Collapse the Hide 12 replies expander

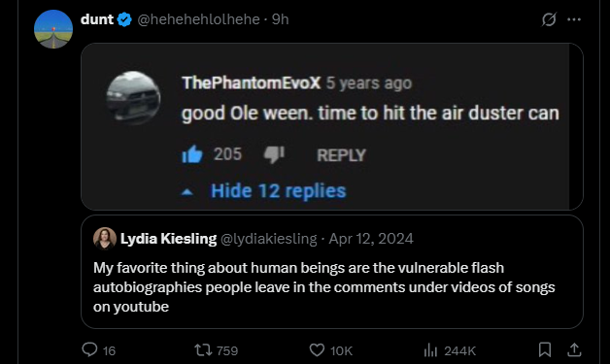[x=264, y=191]
